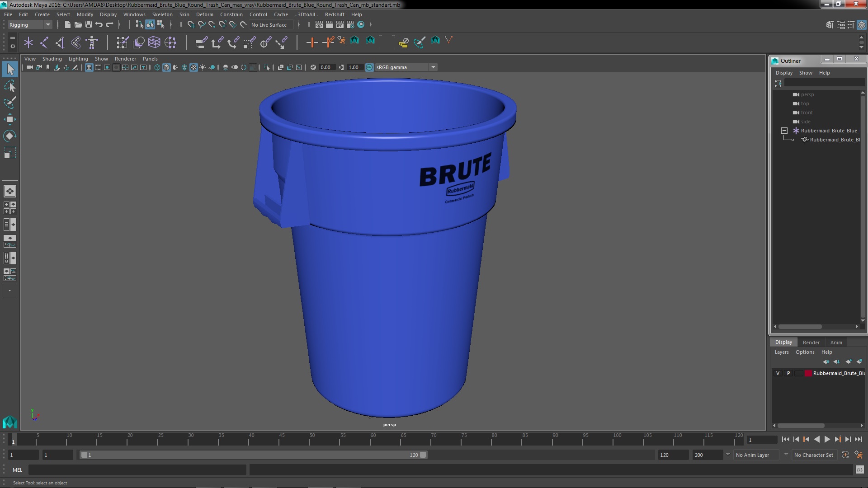868x488 pixels.
Task: Click the New Scene icon
Action: click(x=67, y=25)
